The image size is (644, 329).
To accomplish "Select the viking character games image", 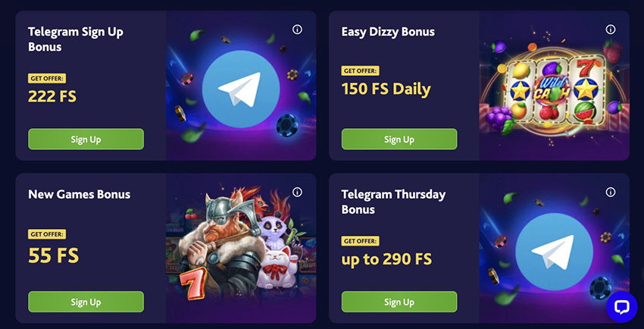I will pyautogui.click(x=241, y=248).
